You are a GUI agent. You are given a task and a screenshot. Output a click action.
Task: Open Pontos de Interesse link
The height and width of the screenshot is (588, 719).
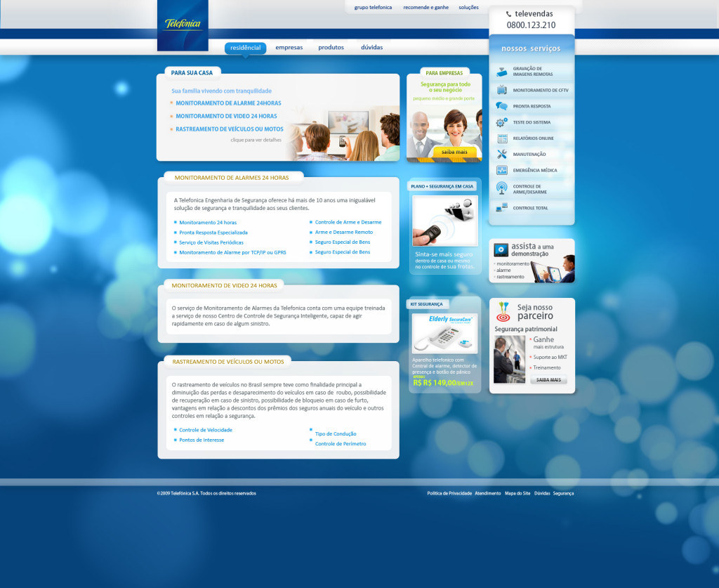(x=202, y=440)
